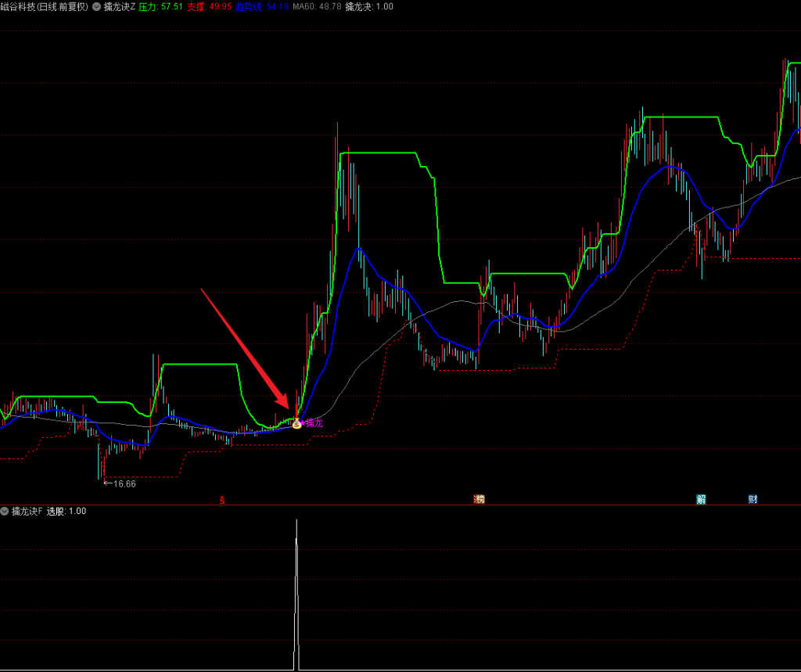This screenshot has width=801, height=672.
Task: Click the green 压力 57.51 legend
Action: (160, 6)
